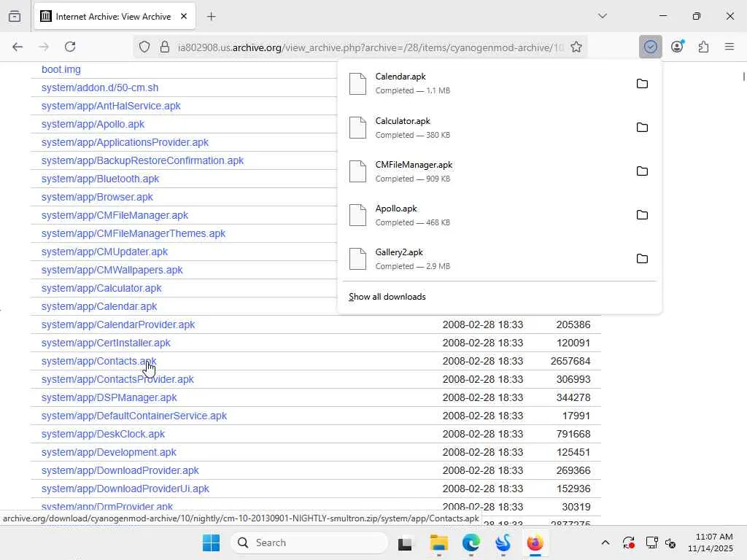This screenshot has width=747, height=560.
Task: Show Apollo.apk in its folder
Action: pyautogui.click(x=642, y=215)
